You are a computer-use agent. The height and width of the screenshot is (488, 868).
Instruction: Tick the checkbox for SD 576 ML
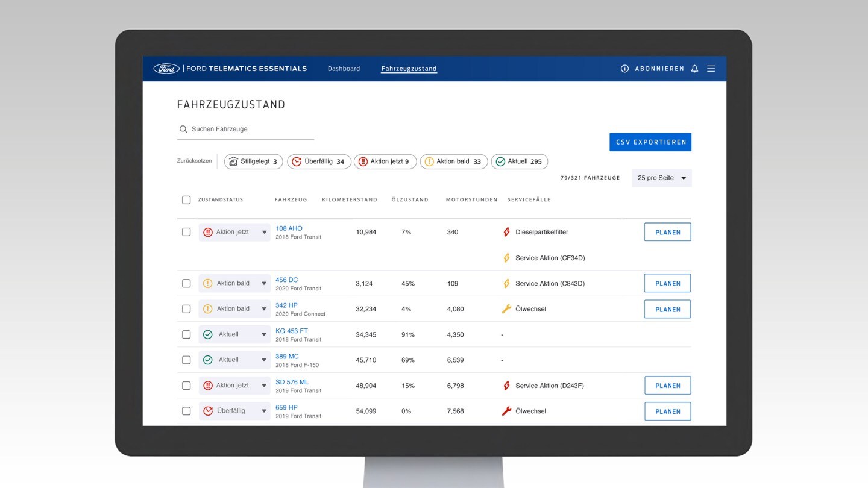pyautogui.click(x=186, y=386)
